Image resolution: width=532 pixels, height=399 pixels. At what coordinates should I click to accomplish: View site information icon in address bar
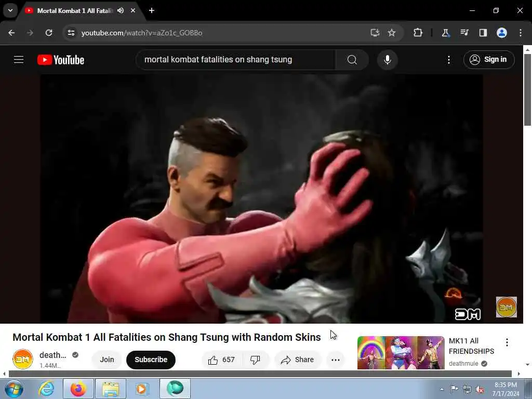click(71, 33)
